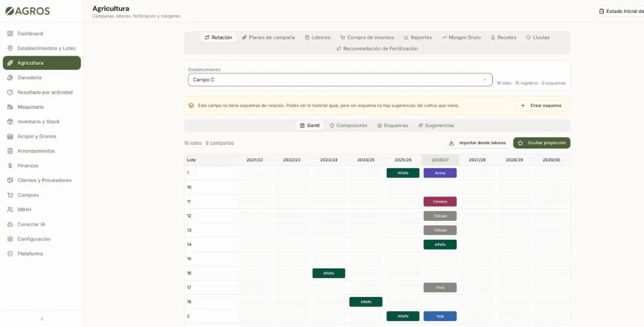Screen dimensions: 644x327
Task: Click the 2021/22 campaign column header
Action: [255, 160]
